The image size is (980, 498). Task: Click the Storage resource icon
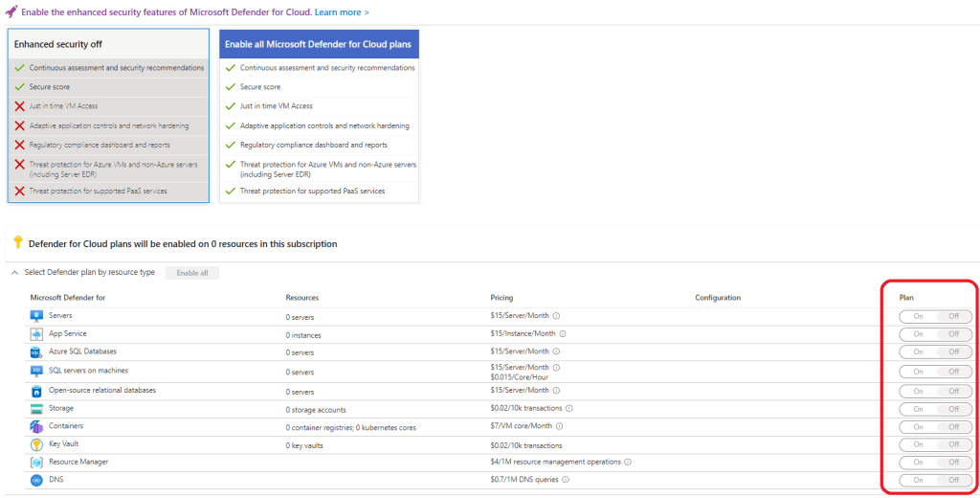pos(36,409)
